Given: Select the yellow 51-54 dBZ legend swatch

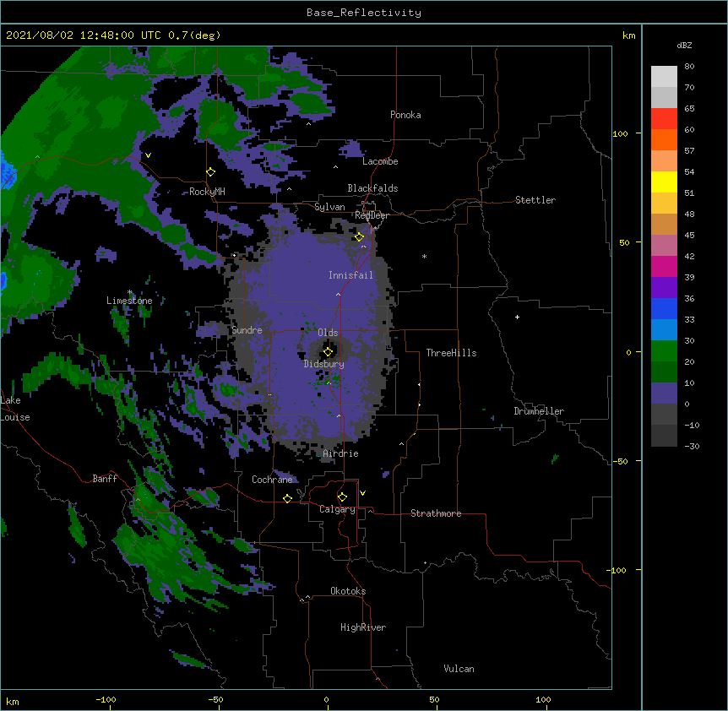Looking at the screenshot, I should pos(664,182).
